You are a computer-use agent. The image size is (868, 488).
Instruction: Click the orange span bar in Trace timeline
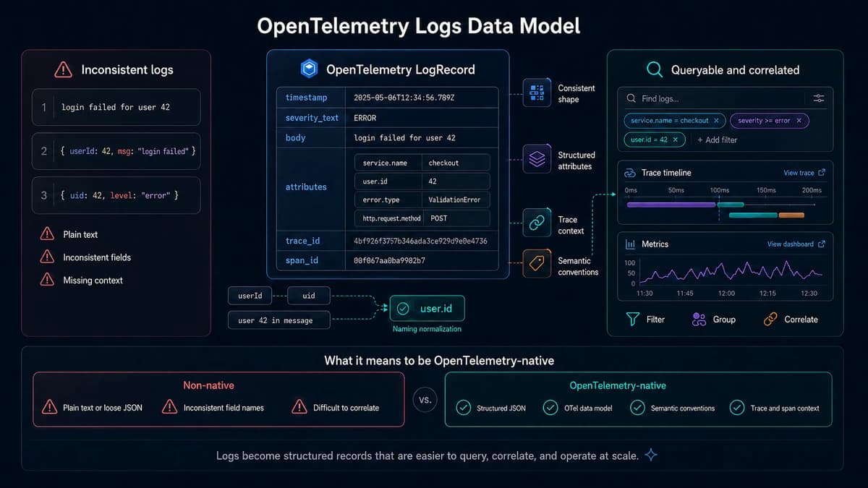click(x=791, y=215)
